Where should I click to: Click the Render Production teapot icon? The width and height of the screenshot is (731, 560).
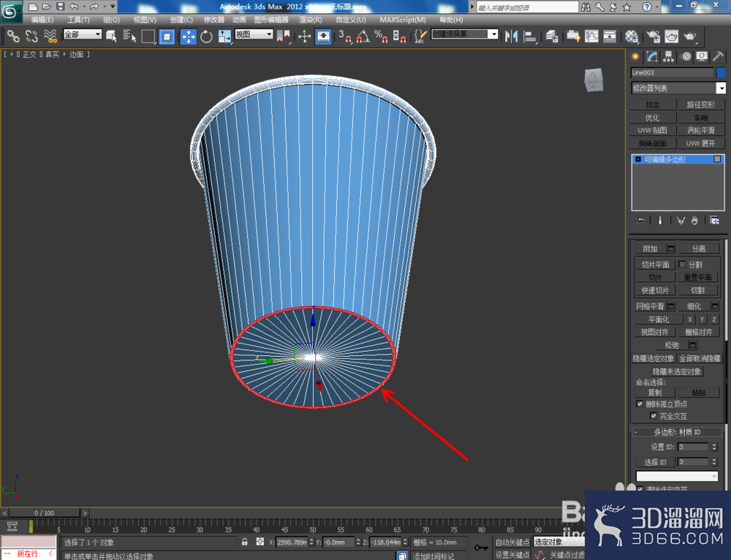690,36
